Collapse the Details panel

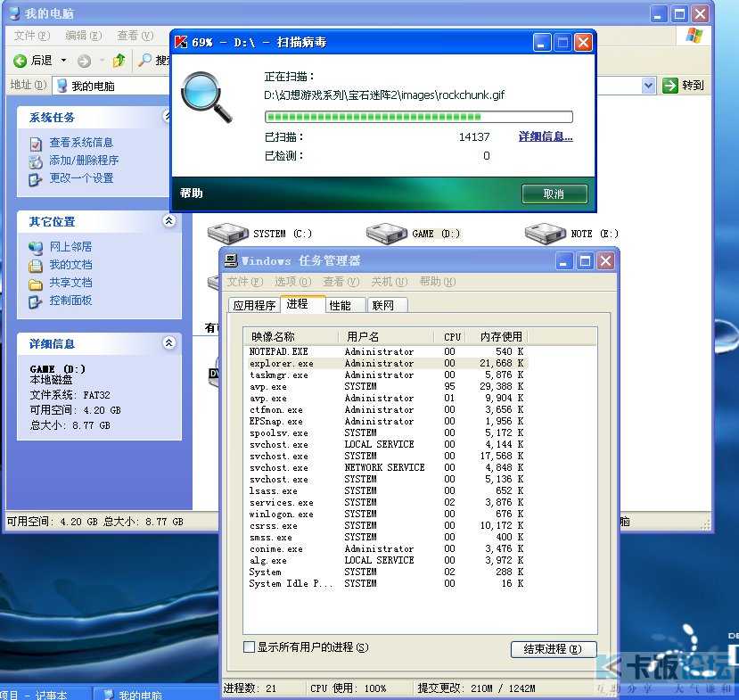coord(169,342)
